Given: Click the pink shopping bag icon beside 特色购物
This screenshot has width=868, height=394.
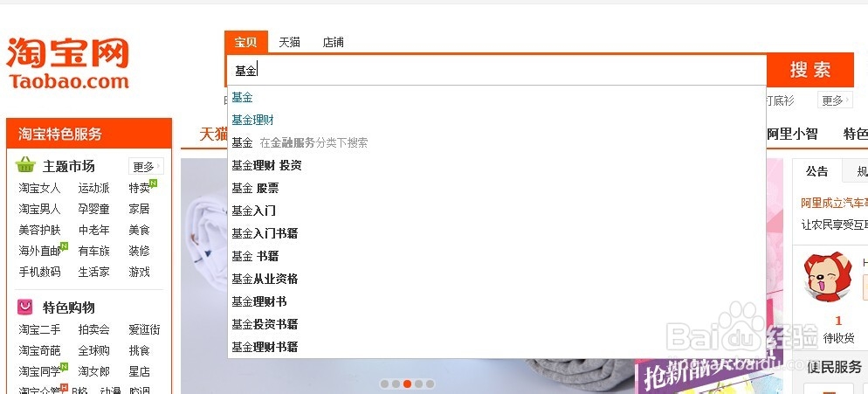Looking at the screenshot, I should click(x=25, y=307).
